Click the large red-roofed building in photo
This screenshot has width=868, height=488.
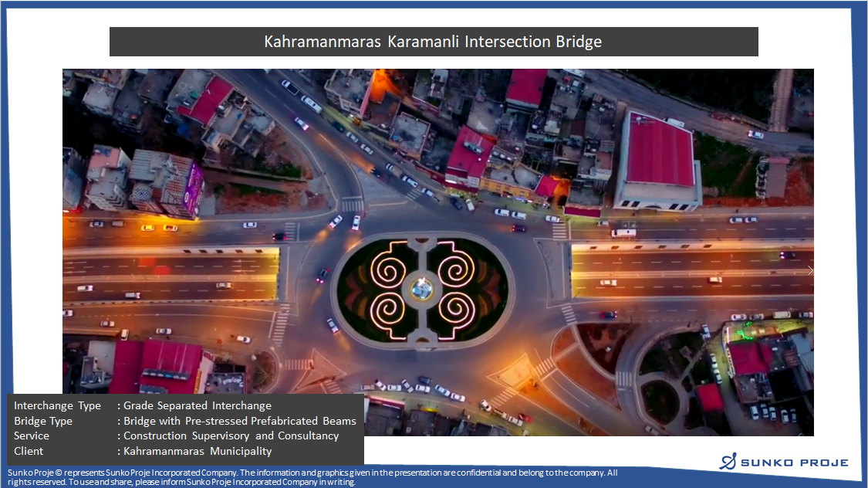tap(660, 153)
